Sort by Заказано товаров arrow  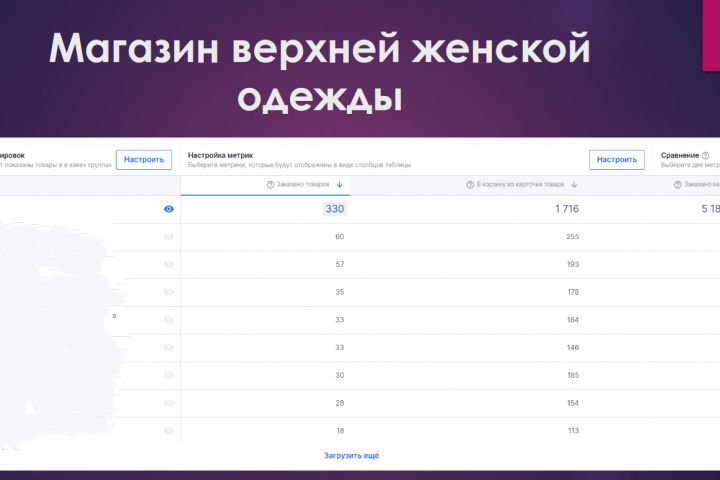(339, 185)
